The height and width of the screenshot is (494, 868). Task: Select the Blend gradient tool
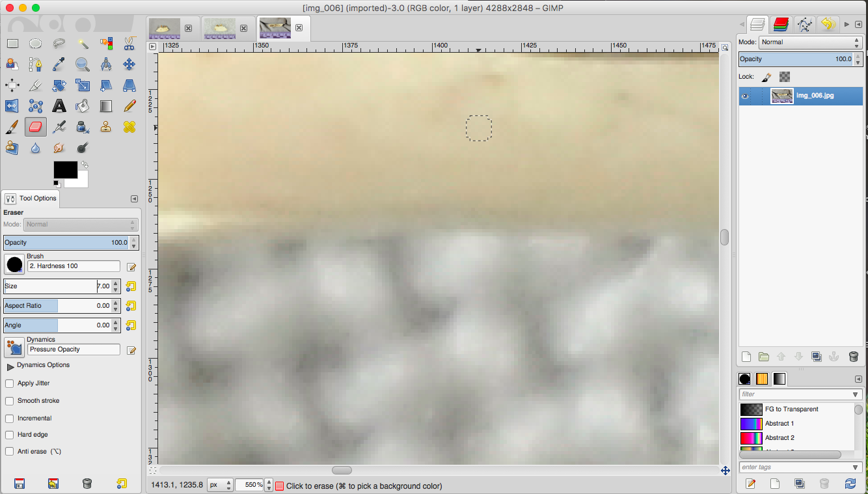[x=106, y=106]
